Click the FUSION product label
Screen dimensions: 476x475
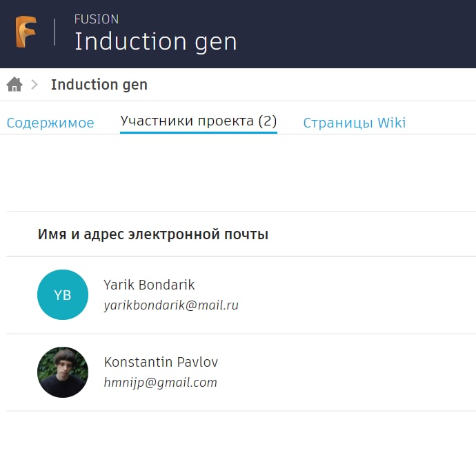click(97, 19)
